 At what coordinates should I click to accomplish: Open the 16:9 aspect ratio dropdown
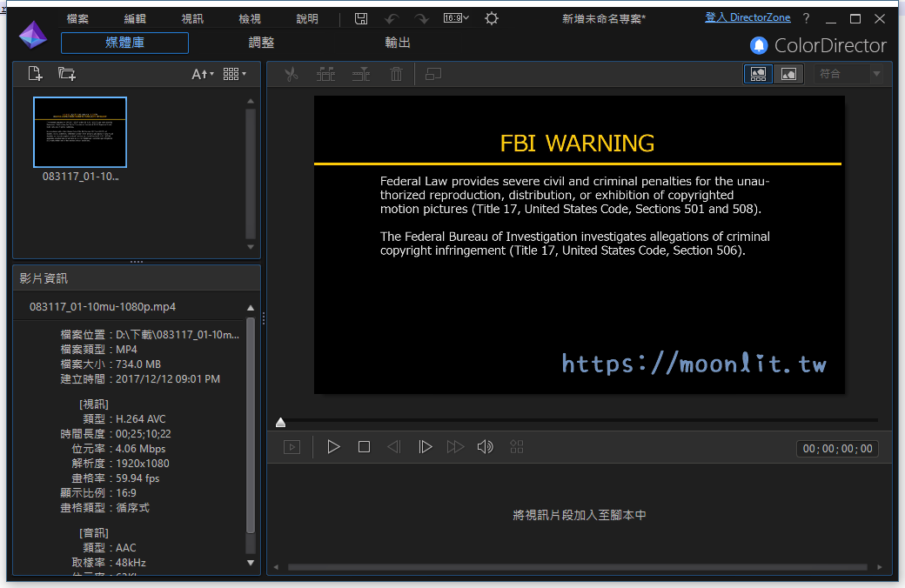[457, 18]
